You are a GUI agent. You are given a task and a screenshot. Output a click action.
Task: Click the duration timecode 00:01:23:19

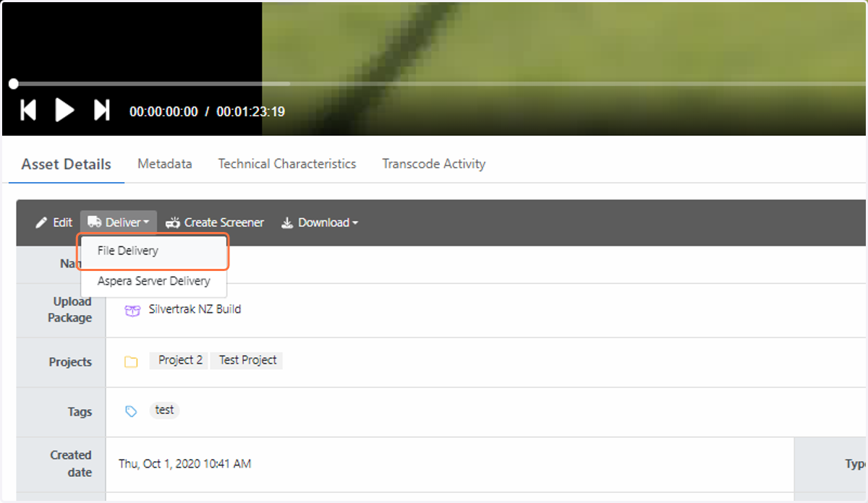point(250,111)
